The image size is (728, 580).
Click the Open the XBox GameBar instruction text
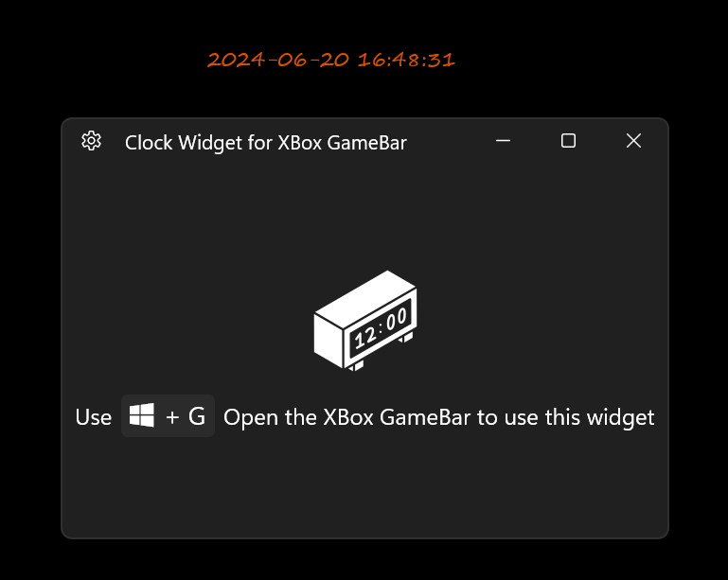click(438, 417)
